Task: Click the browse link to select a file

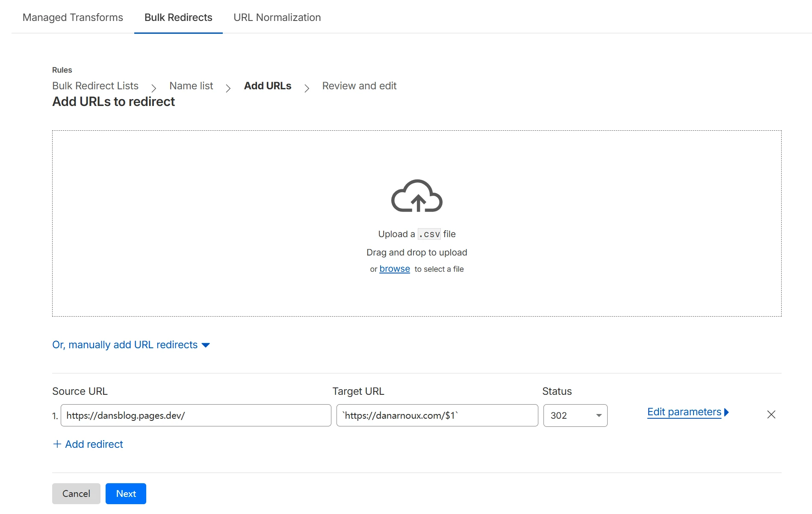Action: click(x=394, y=269)
